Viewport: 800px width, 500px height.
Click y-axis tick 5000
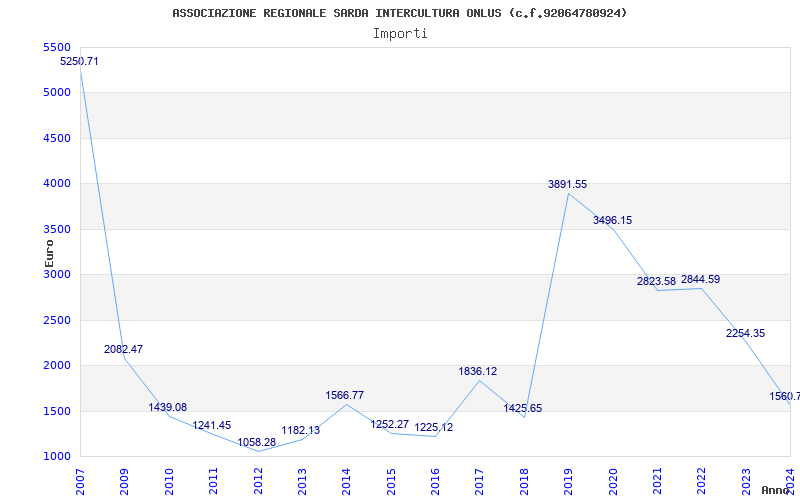coord(57,93)
